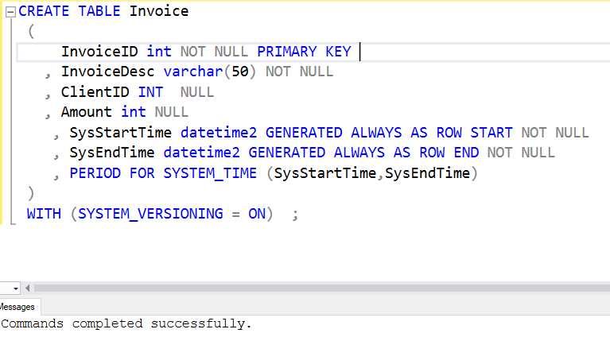
Task: Click "PRIMARY" in the InvoiceID line
Action: pyautogui.click(x=287, y=52)
